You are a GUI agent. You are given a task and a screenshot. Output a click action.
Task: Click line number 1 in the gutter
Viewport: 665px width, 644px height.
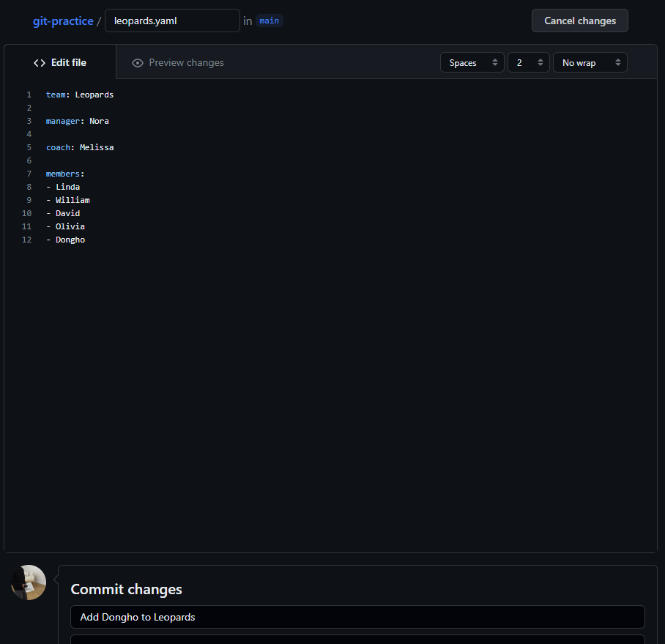(29, 95)
